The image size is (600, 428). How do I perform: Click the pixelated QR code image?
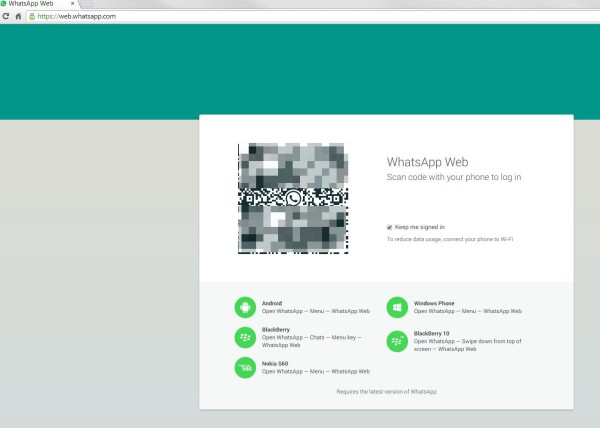(293, 198)
